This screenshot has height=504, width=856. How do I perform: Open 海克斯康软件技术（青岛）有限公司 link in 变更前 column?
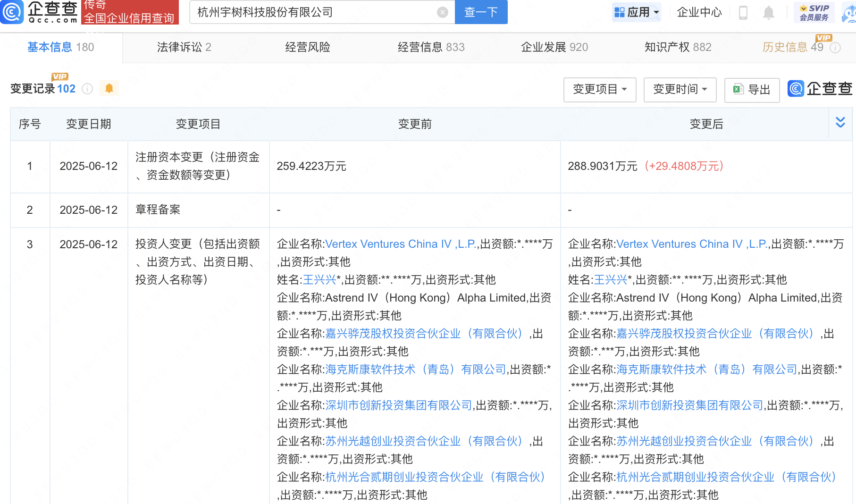click(416, 370)
